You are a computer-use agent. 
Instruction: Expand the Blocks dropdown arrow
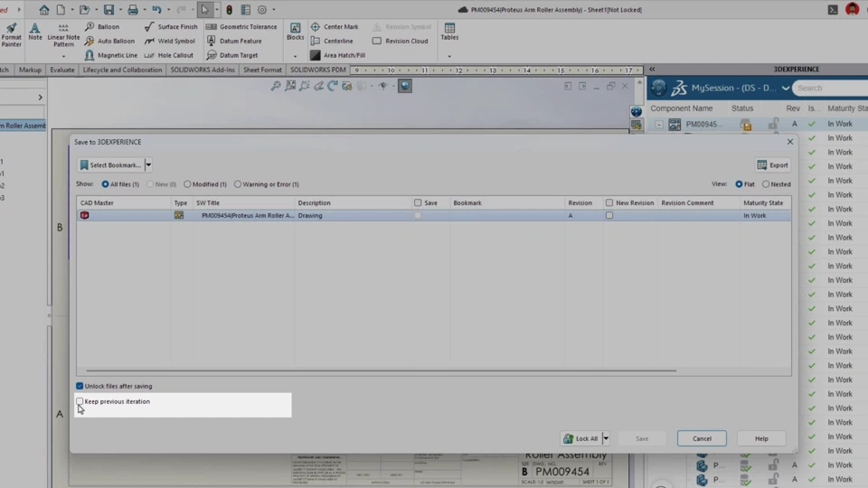click(295, 56)
